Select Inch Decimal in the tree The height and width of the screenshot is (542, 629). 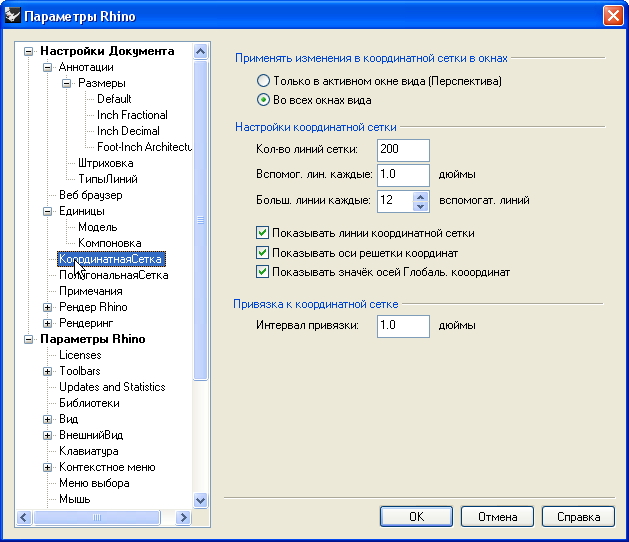[128, 131]
